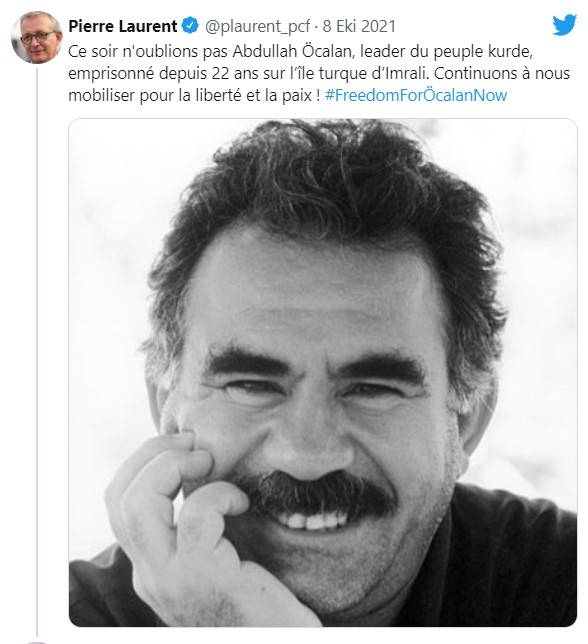
Task: Follow the #FreedomForÖcalanNow hashtag
Action: tap(416, 95)
